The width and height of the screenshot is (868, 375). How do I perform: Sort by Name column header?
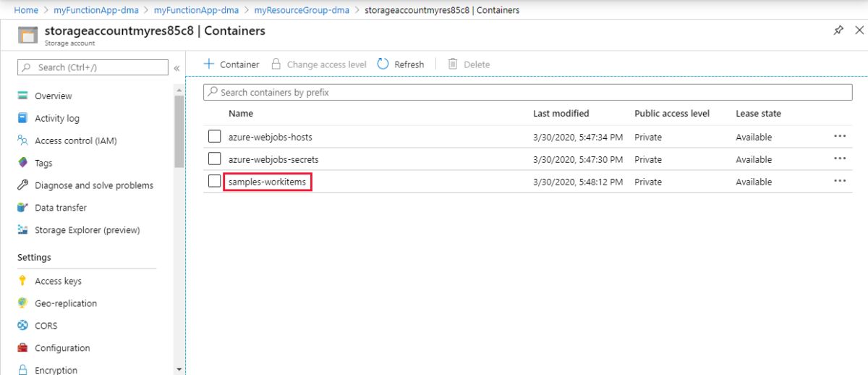pos(241,114)
